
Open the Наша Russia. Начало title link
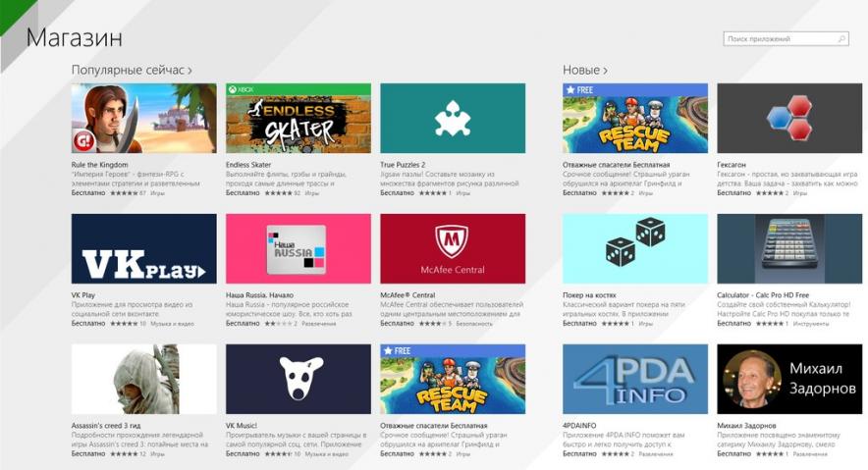point(259,295)
